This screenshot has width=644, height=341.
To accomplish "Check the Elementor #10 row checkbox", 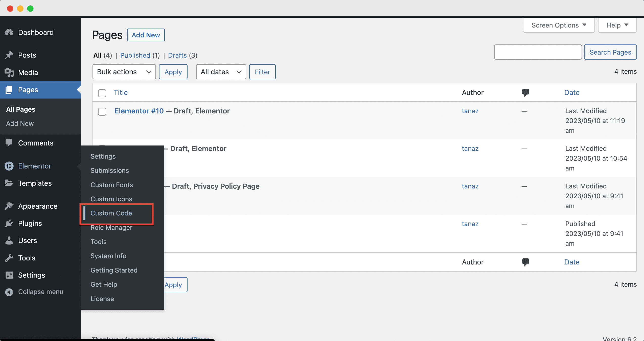I will [x=102, y=111].
